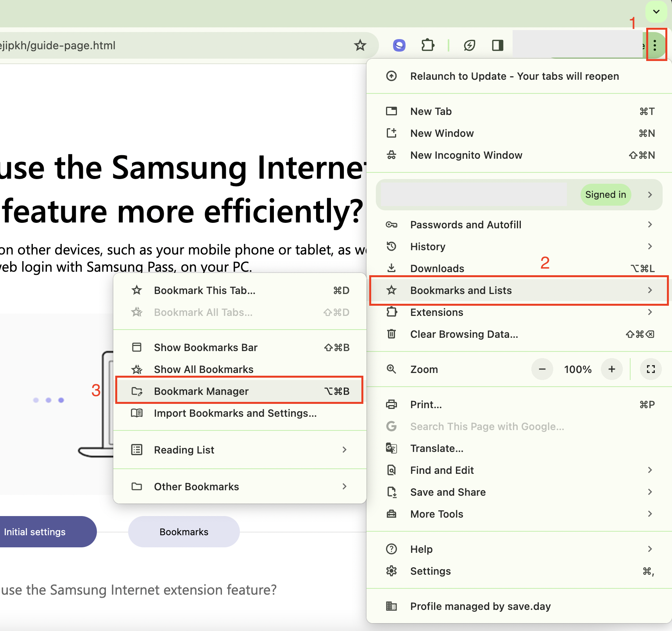The height and width of the screenshot is (631, 672).
Task: Expand the profile row chevron
Action: point(650,194)
